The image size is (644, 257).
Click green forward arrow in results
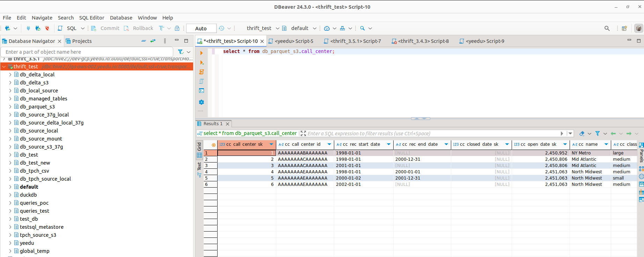[629, 134]
